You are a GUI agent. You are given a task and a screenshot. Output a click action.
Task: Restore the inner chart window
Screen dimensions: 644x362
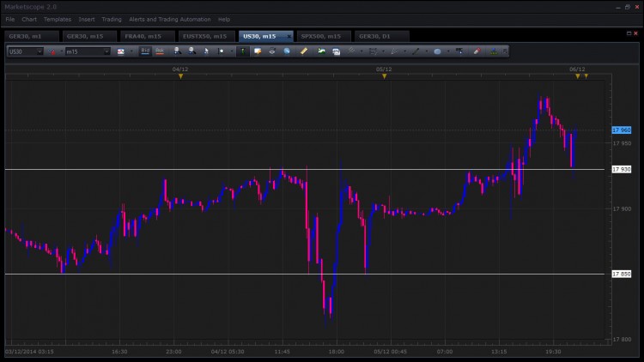click(629, 33)
